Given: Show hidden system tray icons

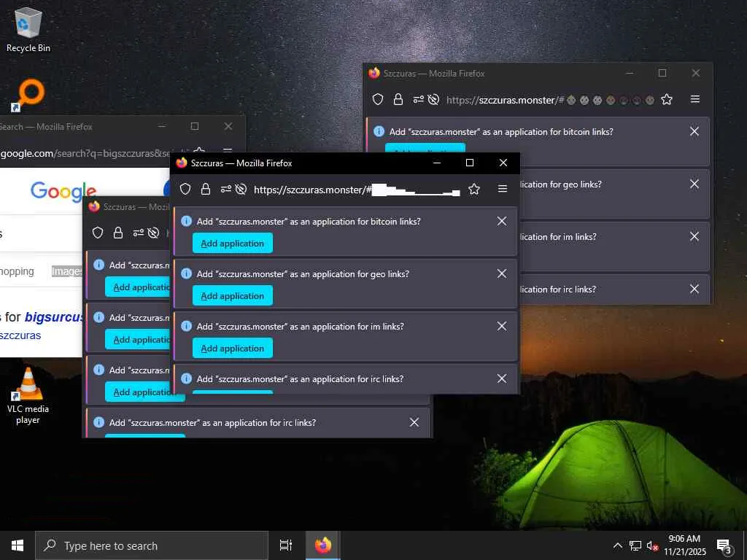Looking at the screenshot, I should click(617, 545).
